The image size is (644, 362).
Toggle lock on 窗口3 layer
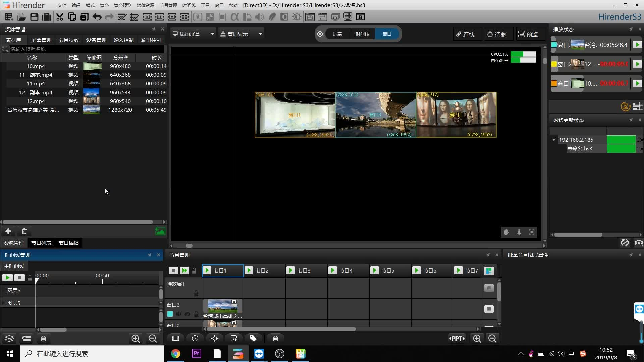point(196,314)
